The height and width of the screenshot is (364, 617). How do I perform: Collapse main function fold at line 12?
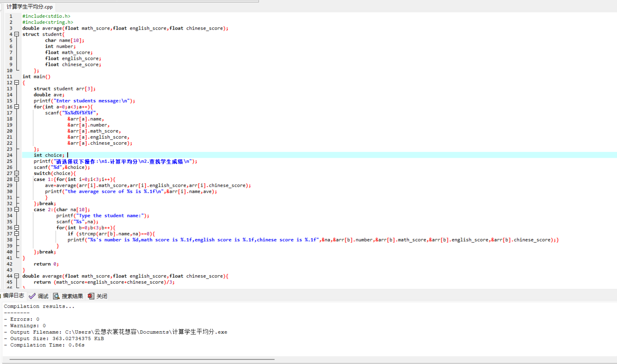(x=17, y=82)
